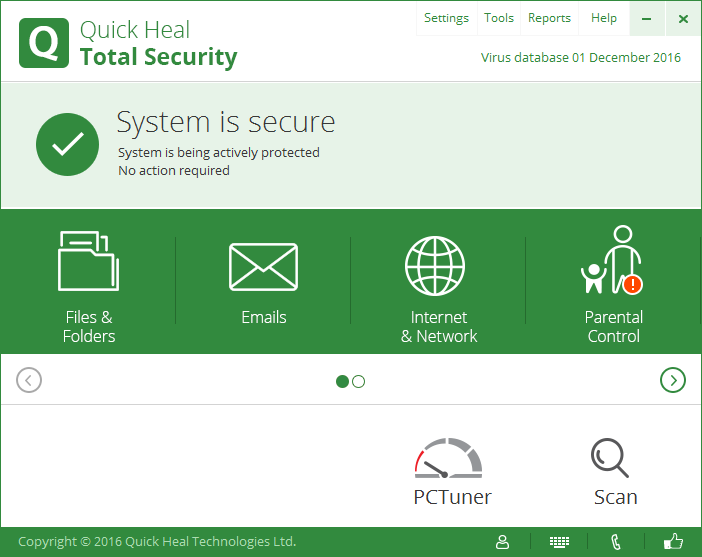702x557 pixels.
Task: Open the Help menu
Action: click(604, 18)
